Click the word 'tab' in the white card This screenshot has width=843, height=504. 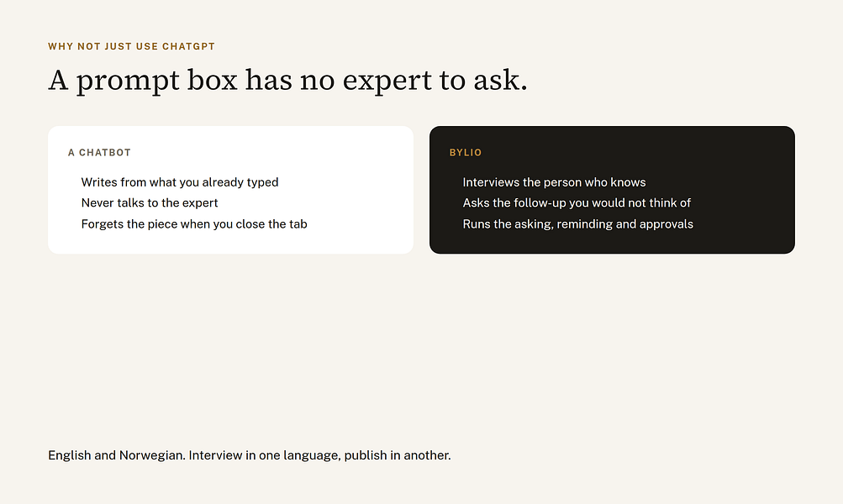pos(298,223)
